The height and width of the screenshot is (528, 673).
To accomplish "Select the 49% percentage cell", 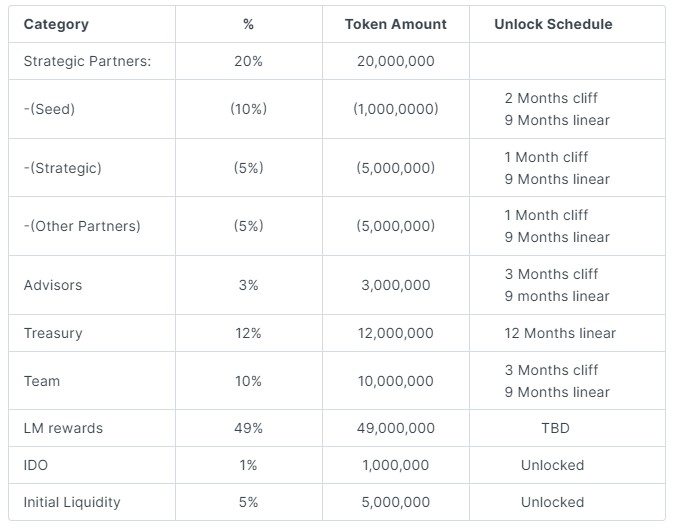I will click(x=248, y=428).
